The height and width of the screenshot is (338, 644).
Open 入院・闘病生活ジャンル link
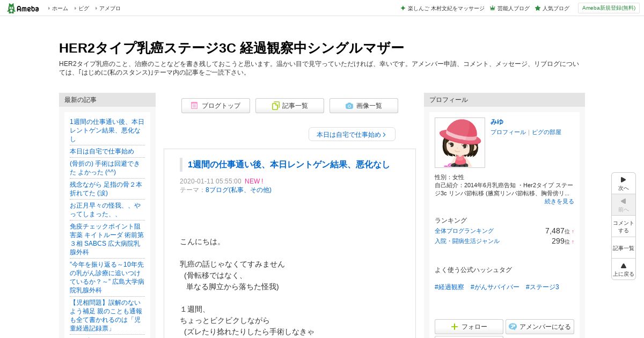pos(467,241)
